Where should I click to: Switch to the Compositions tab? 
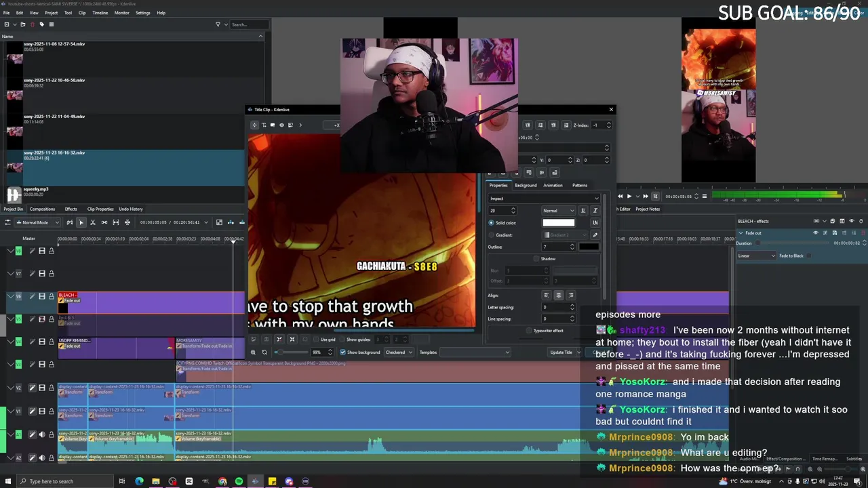tap(42, 209)
